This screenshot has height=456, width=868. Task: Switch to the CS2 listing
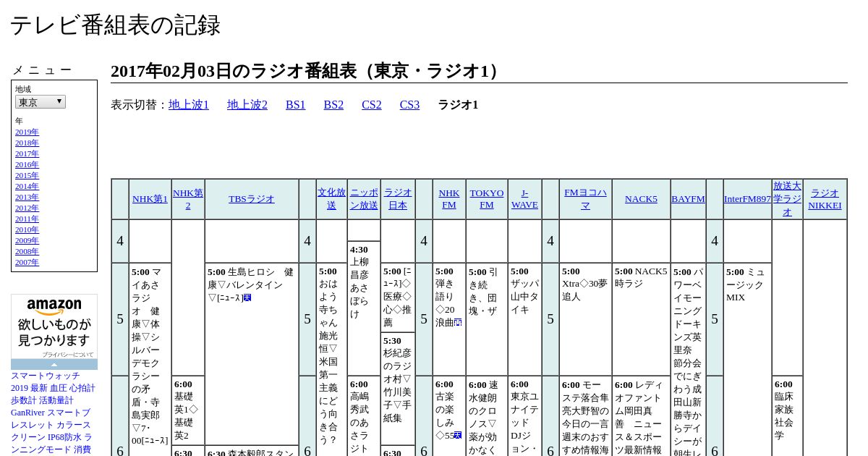pyautogui.click(x=372, y=105)
